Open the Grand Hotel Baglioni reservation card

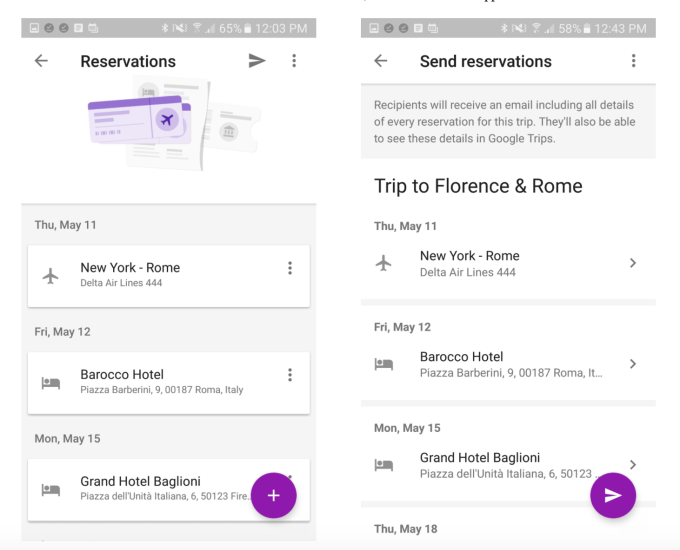point(150,489)
